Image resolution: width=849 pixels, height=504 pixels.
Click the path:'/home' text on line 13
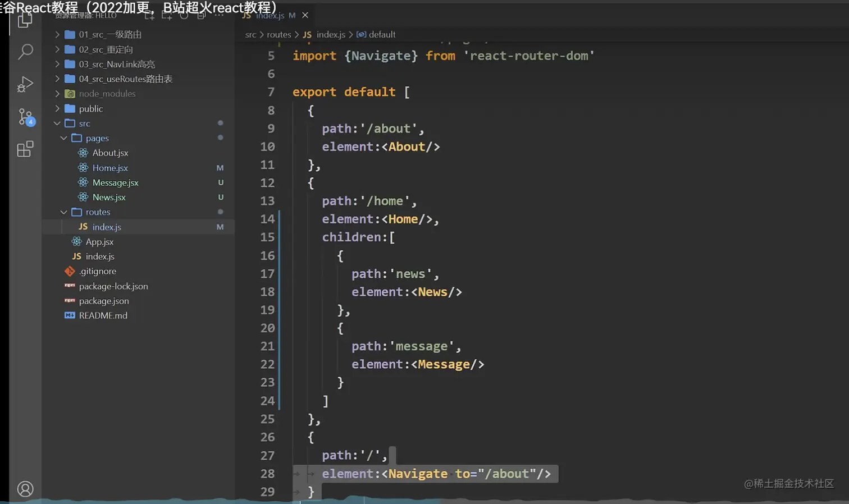(366, 201)
